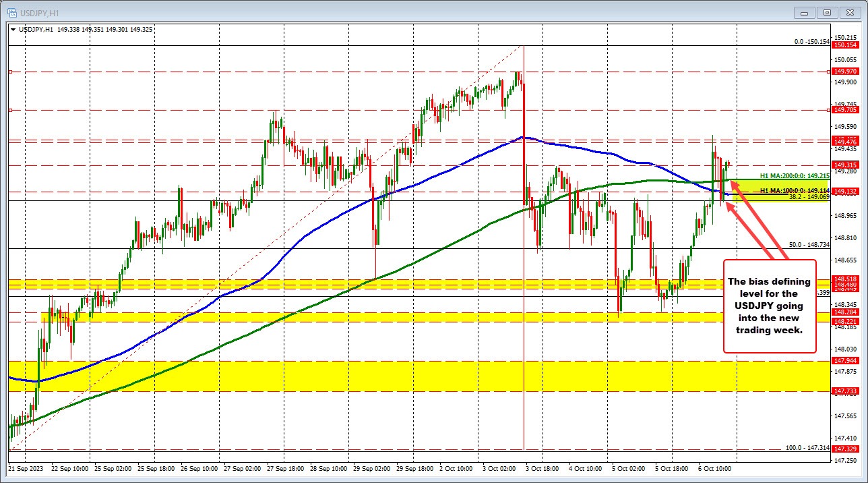
Task: Click the red 148.284 price tag
Action: click(845, 312)
